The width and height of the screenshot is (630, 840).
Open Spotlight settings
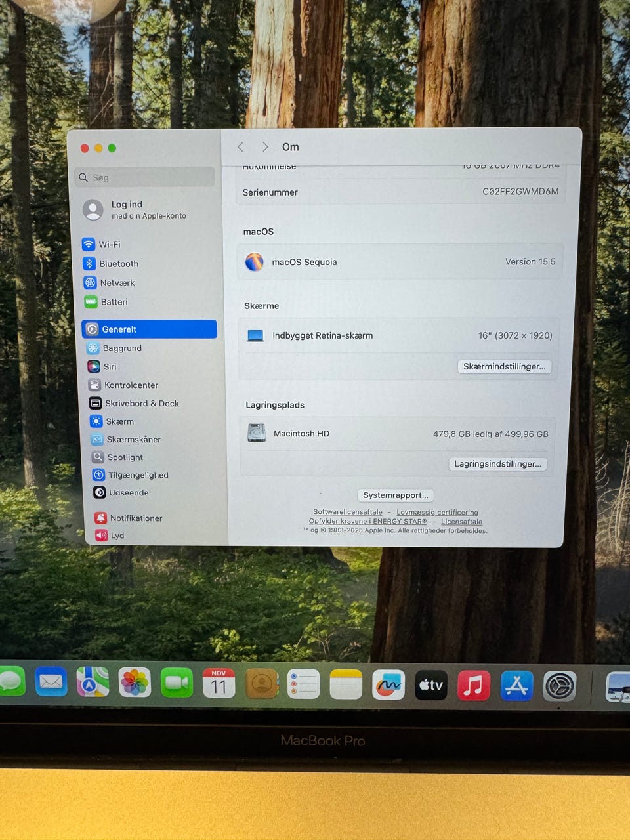pyautogui.click(x=117, y=457)
